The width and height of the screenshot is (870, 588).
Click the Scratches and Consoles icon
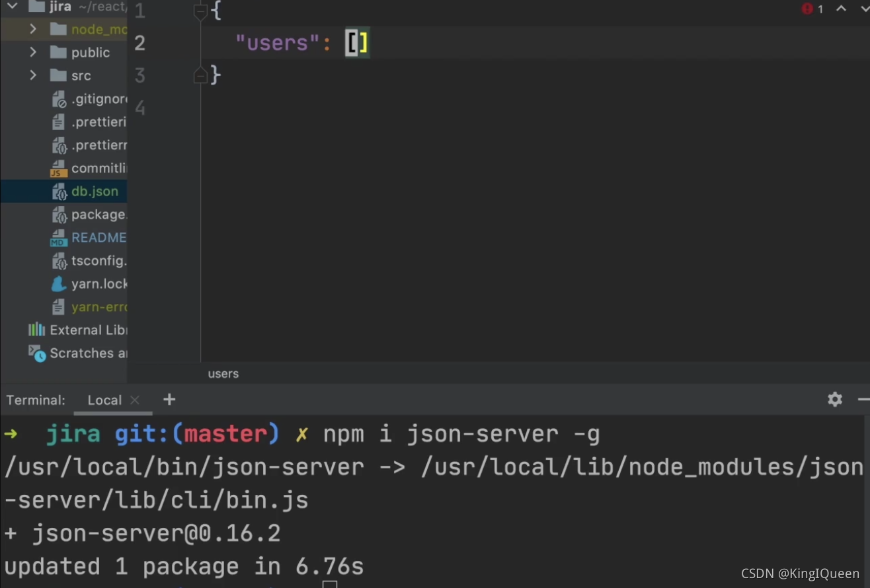(36, 353)
